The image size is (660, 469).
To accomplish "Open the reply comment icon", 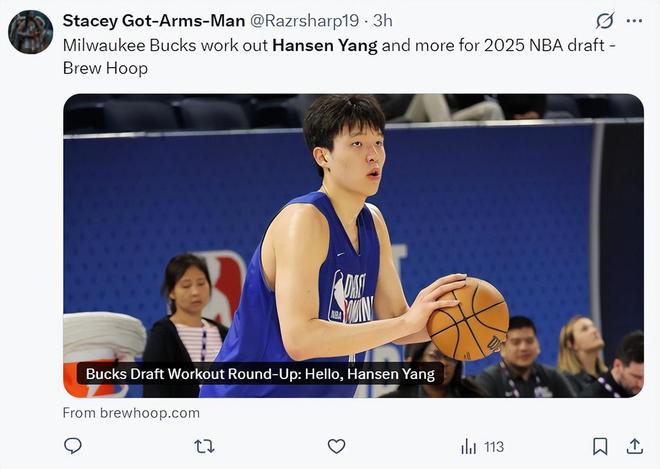I will pos(72,446).
